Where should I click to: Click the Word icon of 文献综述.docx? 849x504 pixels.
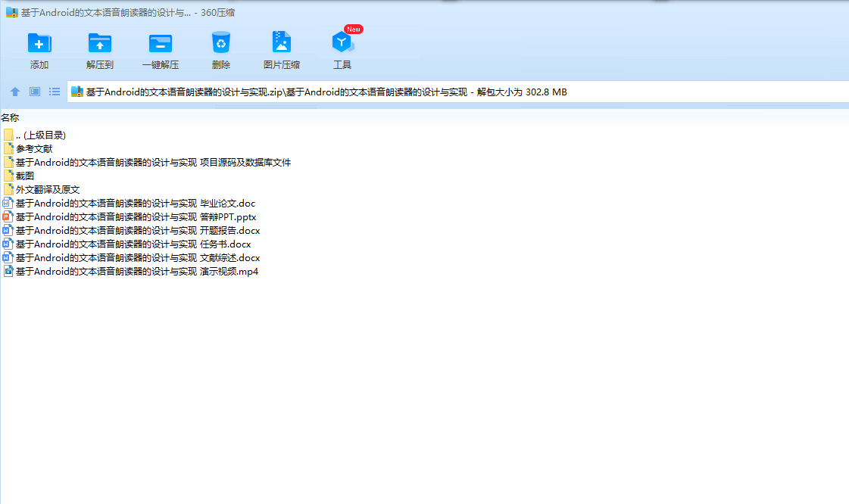coord(8,257)
